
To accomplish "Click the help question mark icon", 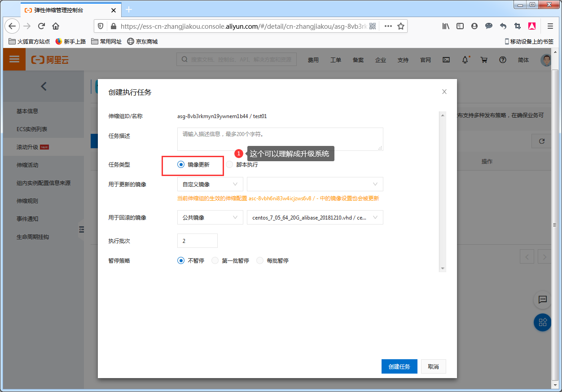I will point(503,60).
